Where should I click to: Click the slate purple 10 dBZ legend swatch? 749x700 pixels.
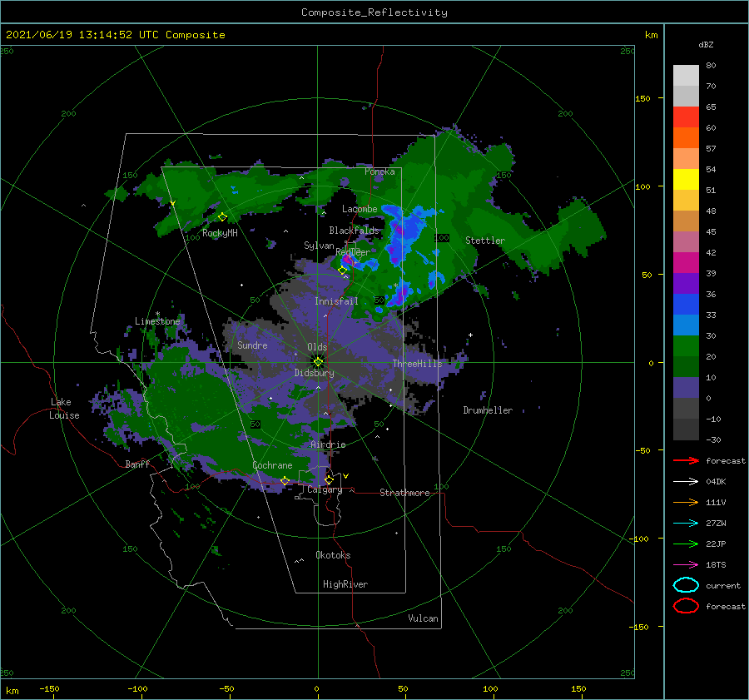click(x=686, y=387)
